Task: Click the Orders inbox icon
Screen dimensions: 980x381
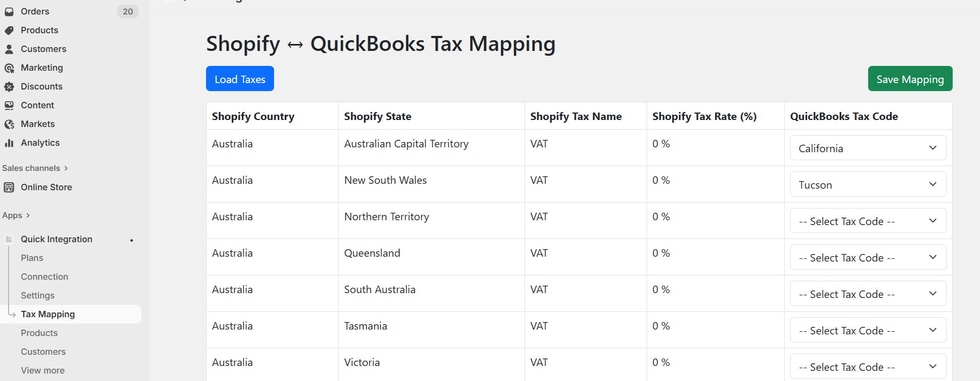Action: click(9, 12)
